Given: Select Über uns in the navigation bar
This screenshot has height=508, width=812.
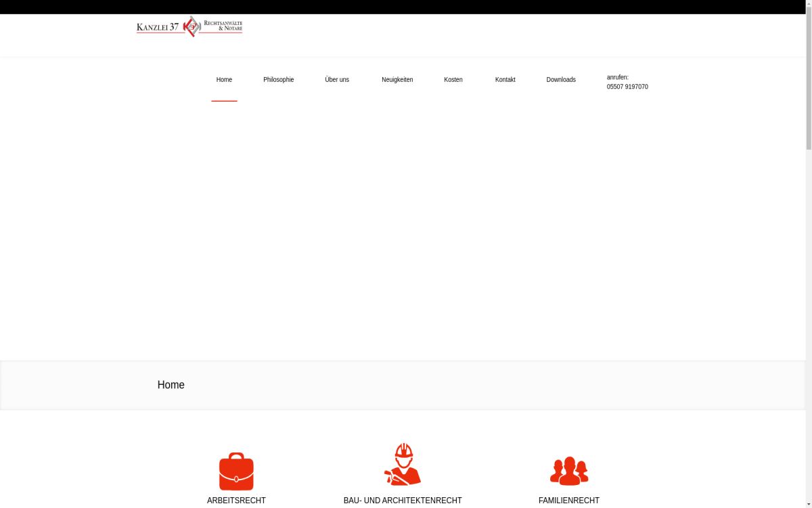Looking at the screenshot, I should point(337,79).
